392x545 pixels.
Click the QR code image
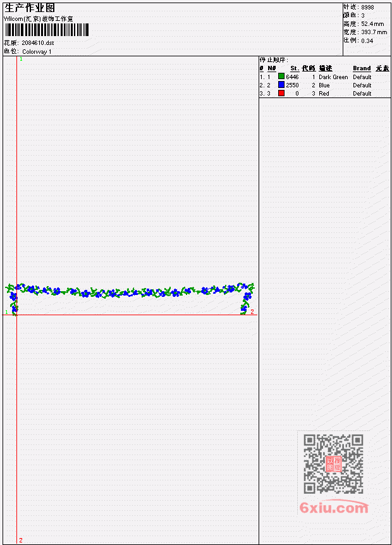[x=333, y=464]
